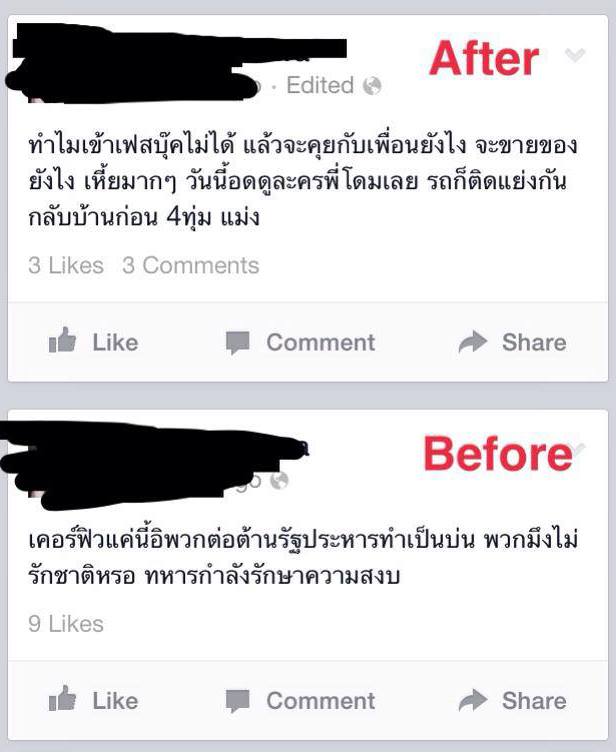Open the chevron menu behind the Before label
Image resolution: width=616 pixels, height=752 pixels.
point(579,449)
